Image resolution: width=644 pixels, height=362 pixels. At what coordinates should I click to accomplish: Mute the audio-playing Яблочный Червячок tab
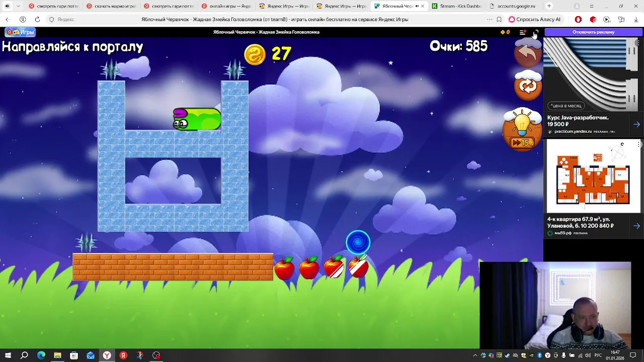tap(417, 6)
